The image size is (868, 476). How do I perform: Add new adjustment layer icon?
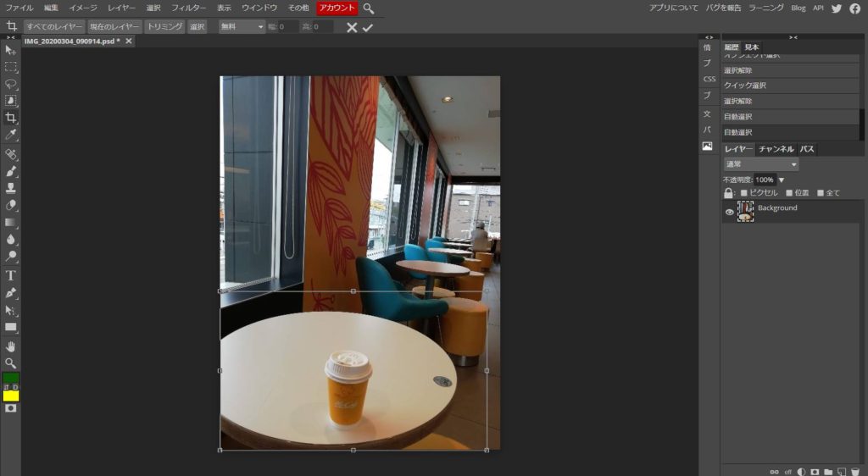[801, 472]
